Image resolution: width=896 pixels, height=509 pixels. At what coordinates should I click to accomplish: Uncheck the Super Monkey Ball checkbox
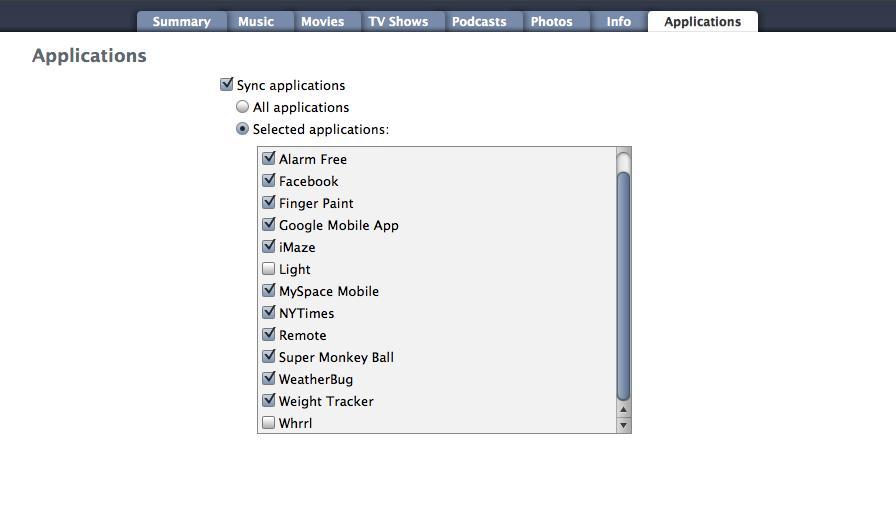pos(269,356)
